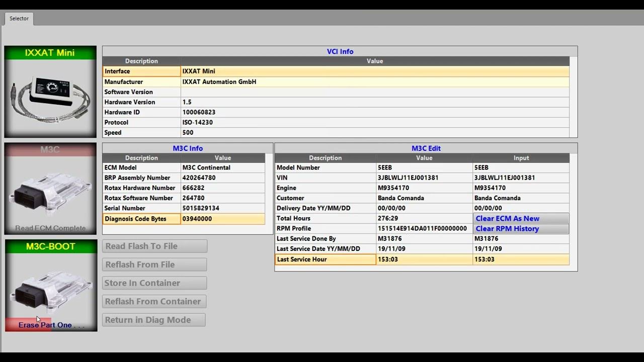The height and width of the screenshot is (362, 644).
Task: Select the Total Hours label cell
Action: point(326,218)
